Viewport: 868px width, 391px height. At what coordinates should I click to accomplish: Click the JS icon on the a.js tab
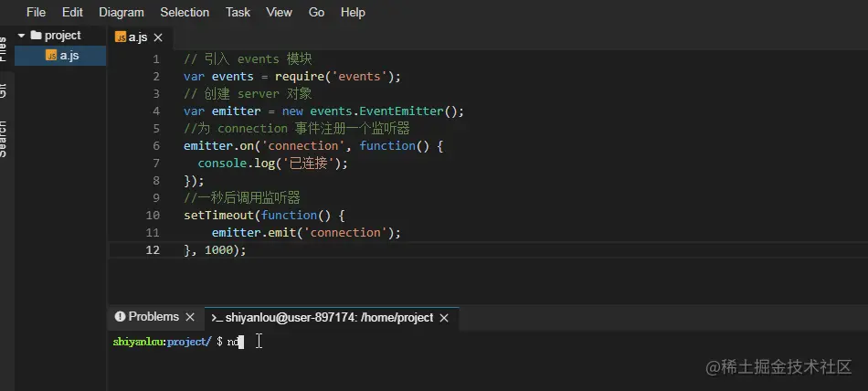pos(120,37)
